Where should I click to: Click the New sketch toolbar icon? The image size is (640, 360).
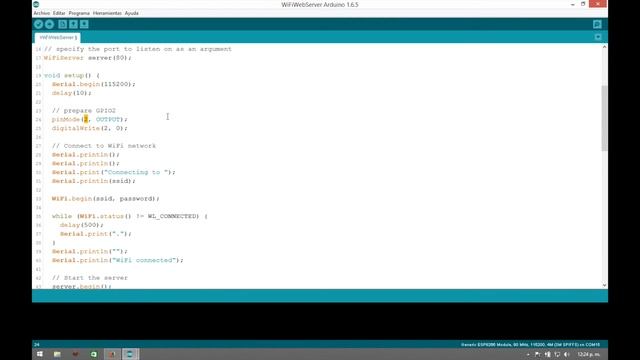tap(62, 24)
